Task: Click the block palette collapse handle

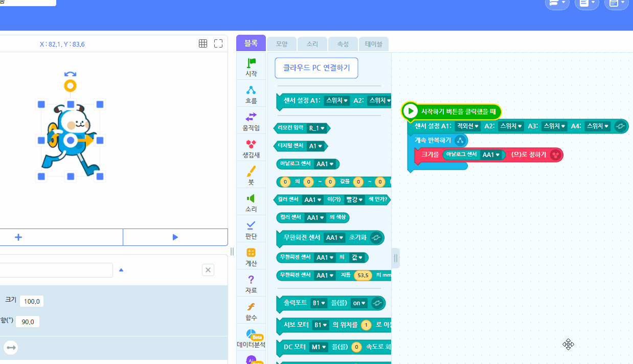Action: click(x=395, y=258)
